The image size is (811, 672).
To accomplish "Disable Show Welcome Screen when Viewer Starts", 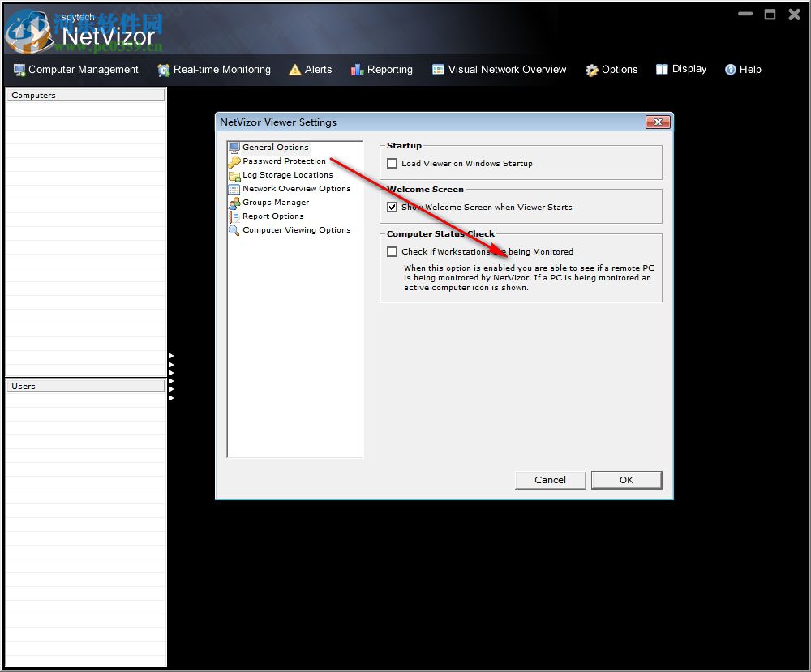I will pyautogui.click(x=392, y=207).
